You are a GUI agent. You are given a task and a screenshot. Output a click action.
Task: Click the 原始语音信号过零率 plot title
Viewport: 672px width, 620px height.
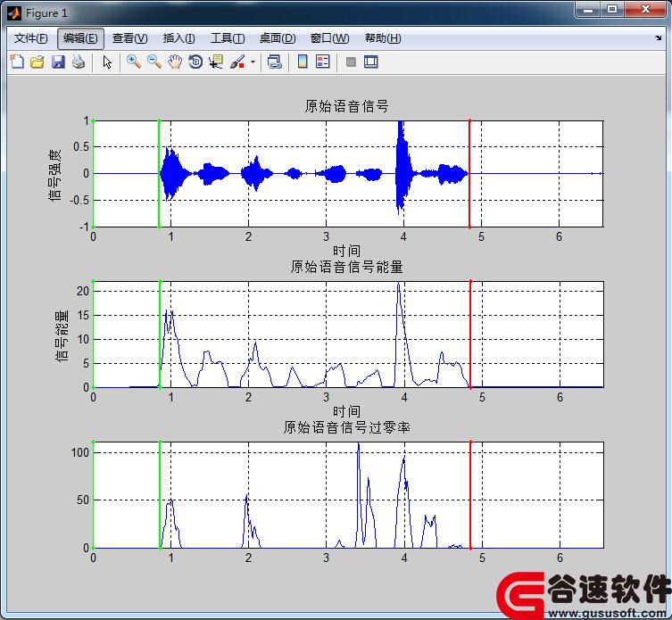(347, 427)
